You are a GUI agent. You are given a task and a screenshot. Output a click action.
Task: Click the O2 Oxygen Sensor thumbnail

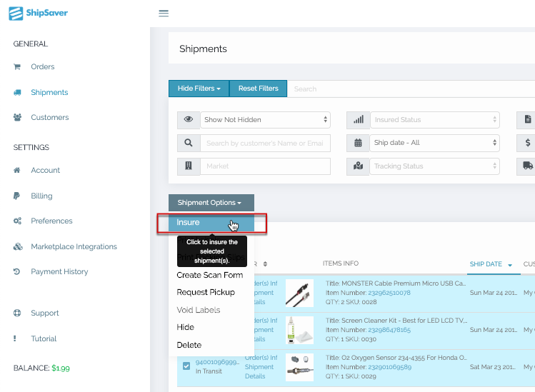pos(299,367)
